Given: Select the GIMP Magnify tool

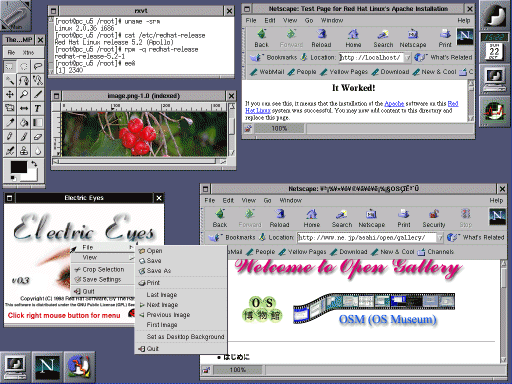Looking at the screenshot, I should (x=24, y=94).
